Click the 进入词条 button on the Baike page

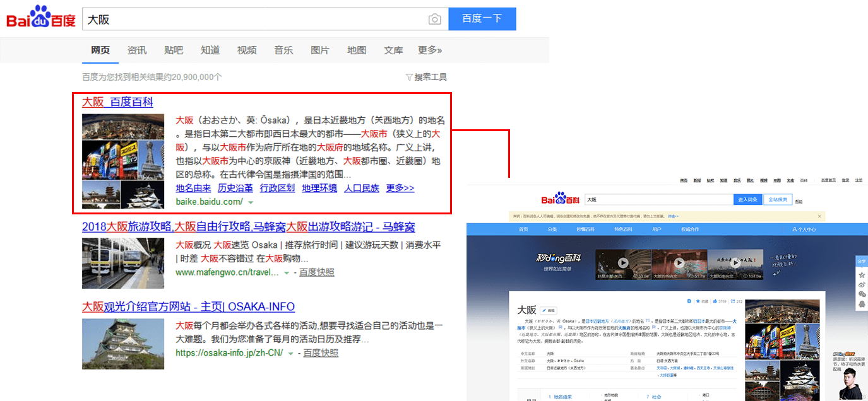click(x=747, y=199)
